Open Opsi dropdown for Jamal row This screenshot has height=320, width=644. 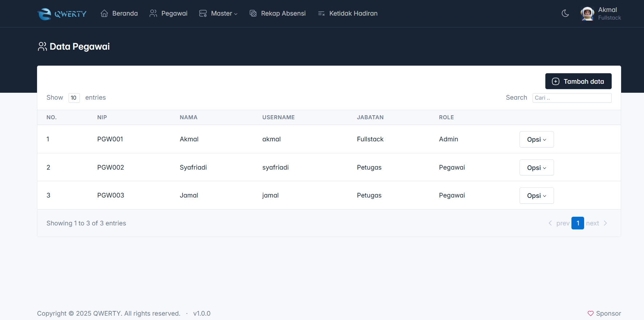coord(537,196)
